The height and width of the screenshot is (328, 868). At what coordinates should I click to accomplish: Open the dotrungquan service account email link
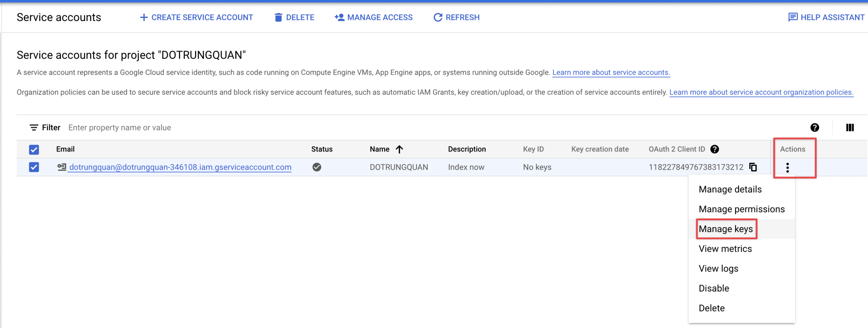tap(180, 167)
